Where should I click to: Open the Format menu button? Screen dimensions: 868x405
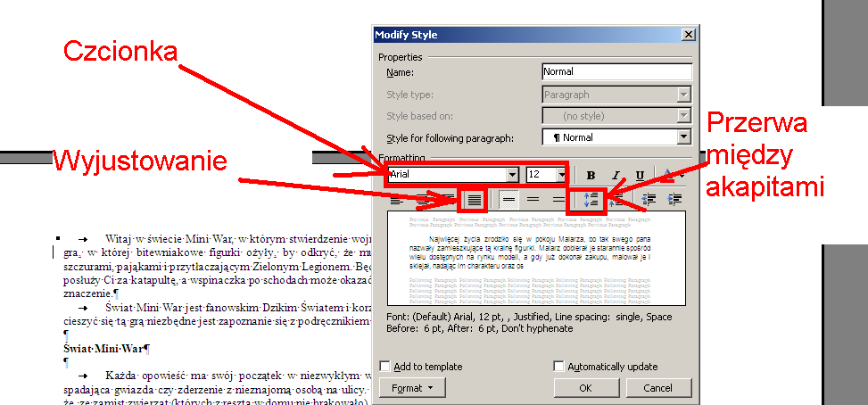(412, 388)
